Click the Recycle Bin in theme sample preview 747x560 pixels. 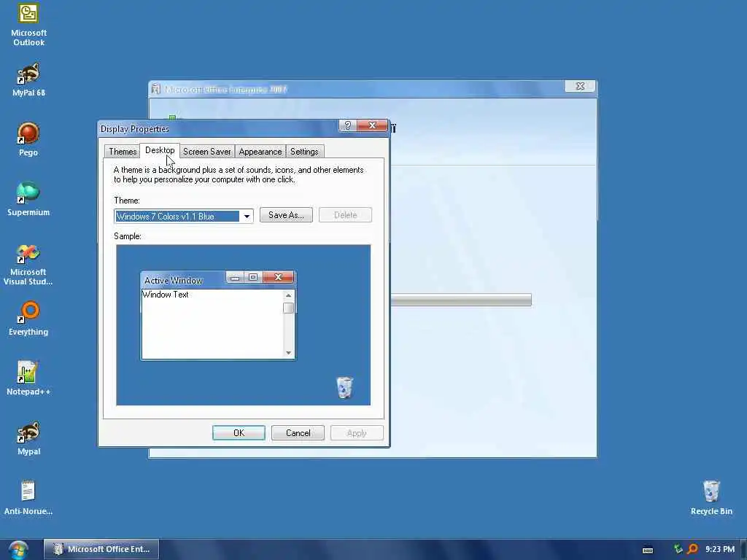[344, 387]
